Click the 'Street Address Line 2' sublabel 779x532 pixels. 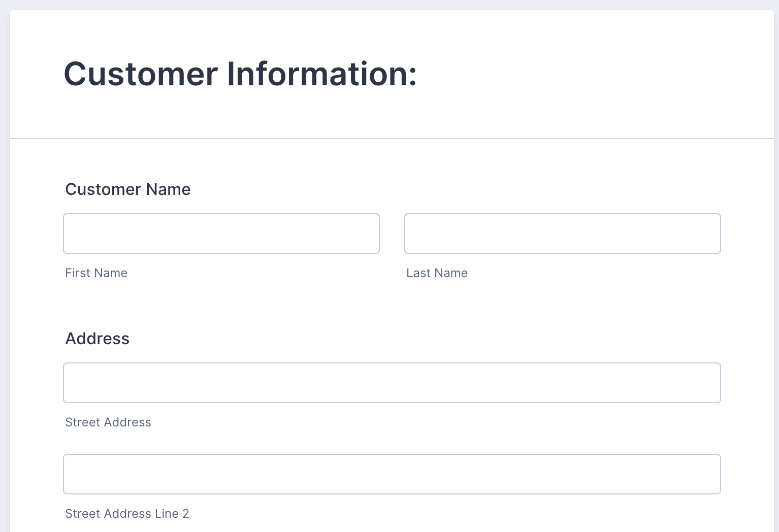pyautogui.click(x=127, y=514)
